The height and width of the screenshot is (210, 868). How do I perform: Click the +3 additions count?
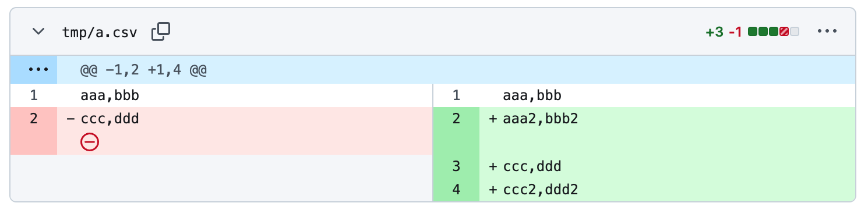click(714, 32)
